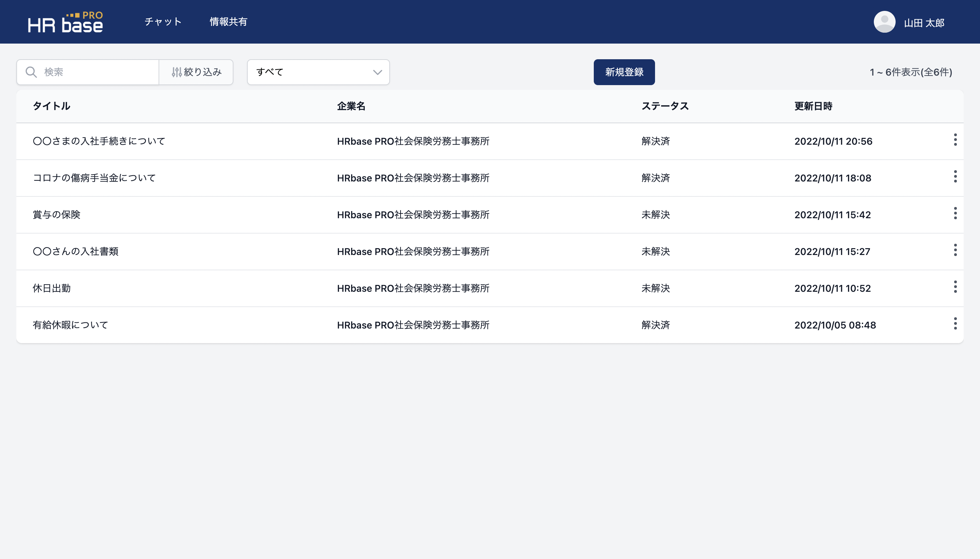
Task: Open the more menu for コロナの傷病手当金について row
Action: pos(955,177)
